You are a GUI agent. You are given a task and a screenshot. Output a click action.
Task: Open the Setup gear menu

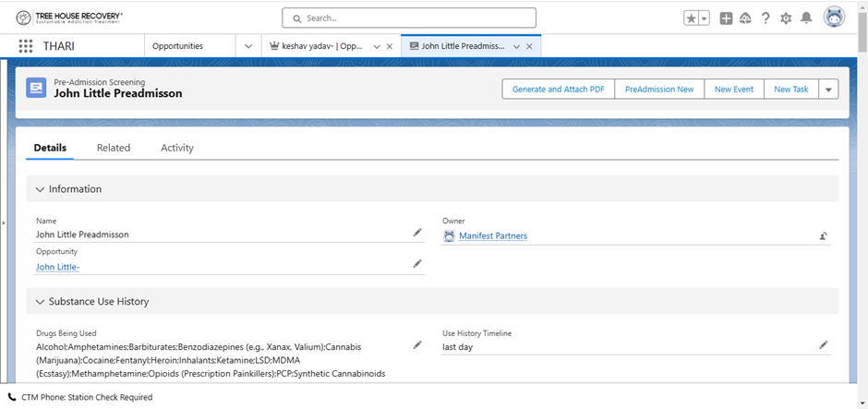pyautogui.click(x=786, y=18)
